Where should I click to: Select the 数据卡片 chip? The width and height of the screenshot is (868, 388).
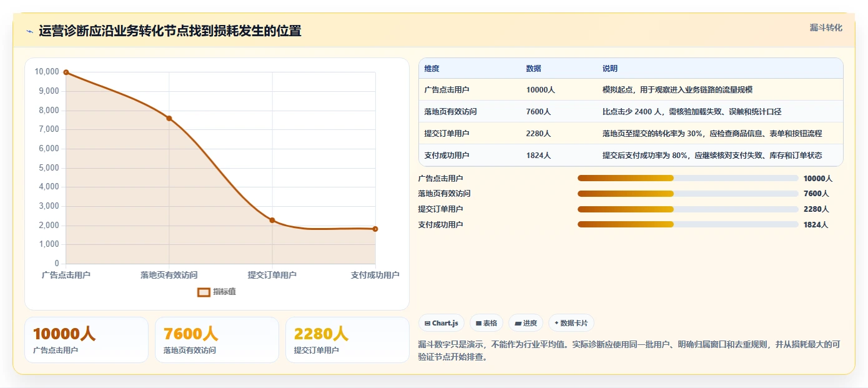coord(571,323)
